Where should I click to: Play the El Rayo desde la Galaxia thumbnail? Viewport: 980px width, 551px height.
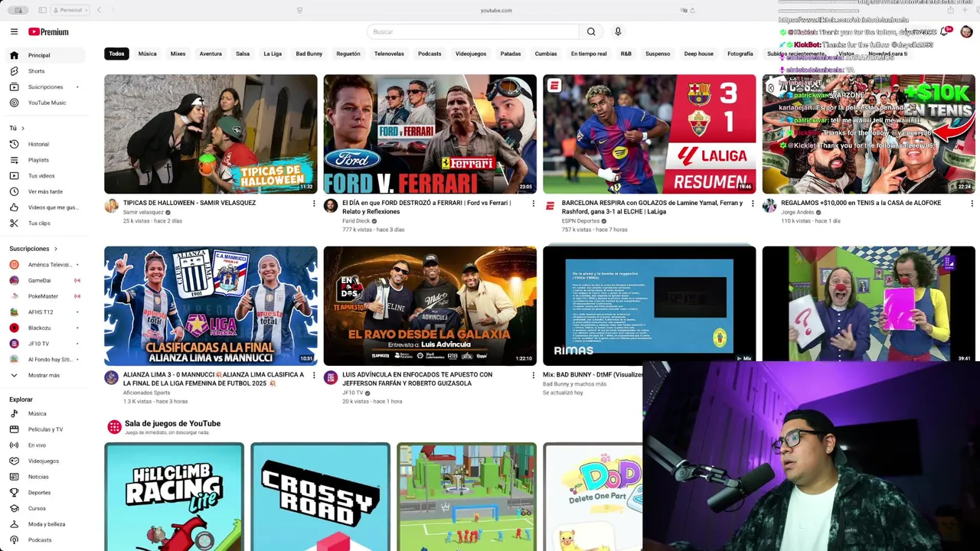(430, 305)
